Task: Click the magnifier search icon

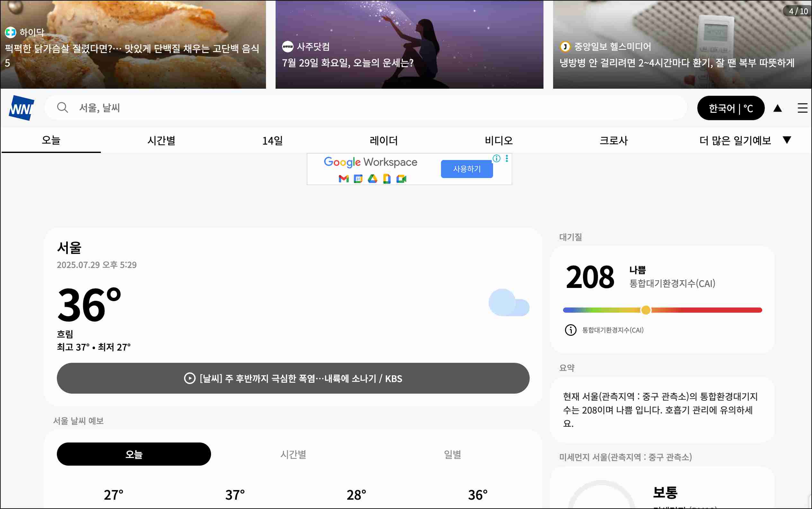Action: point(62,108)
